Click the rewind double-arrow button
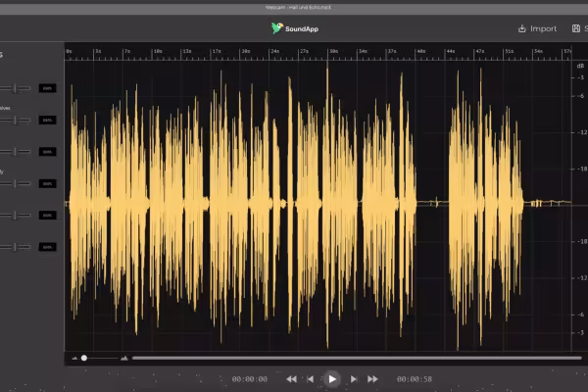 (x=291, y=379)
